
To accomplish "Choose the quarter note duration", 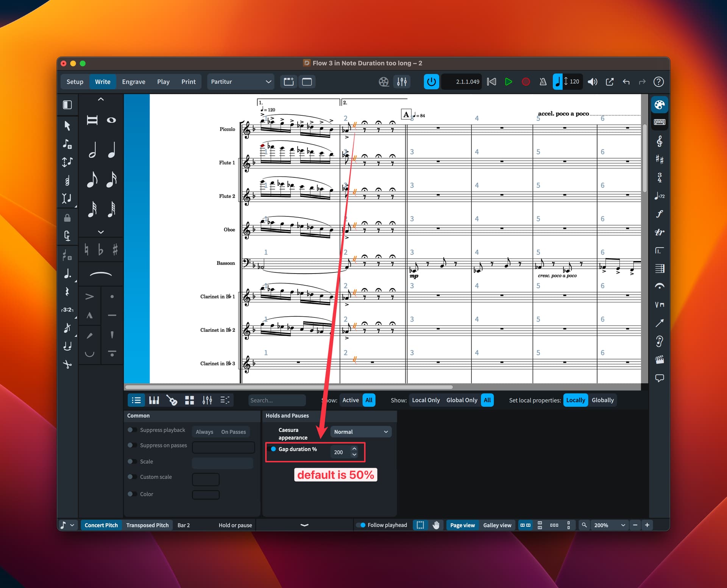I will tap(111, 150).
